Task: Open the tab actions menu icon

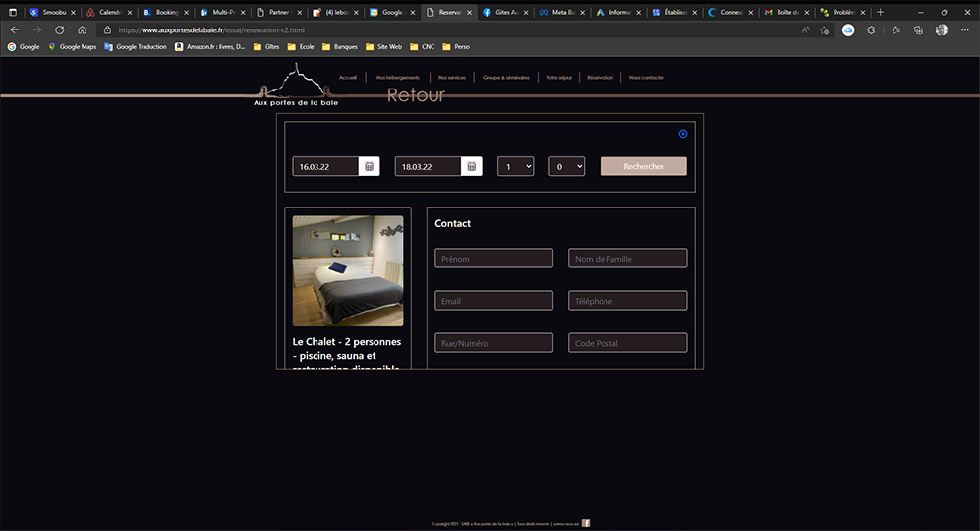Action: tap(13, 12)
